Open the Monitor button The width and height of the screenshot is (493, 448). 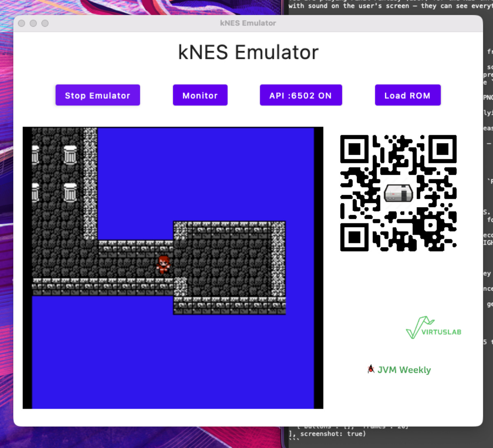(200, 95)
